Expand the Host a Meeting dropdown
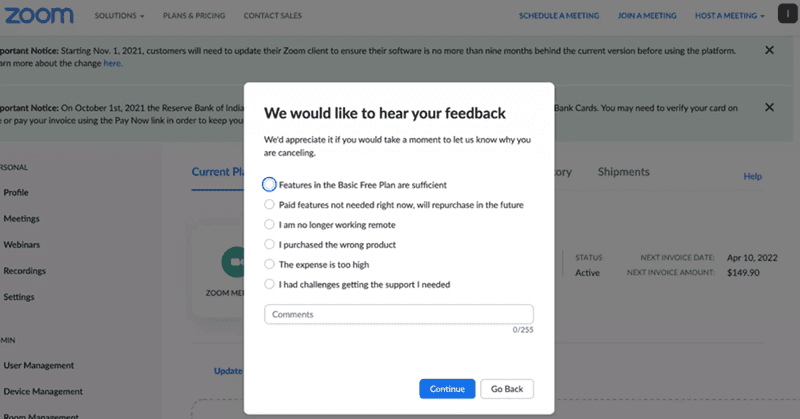This screenshot has height=419, width=800. point(729,17)
